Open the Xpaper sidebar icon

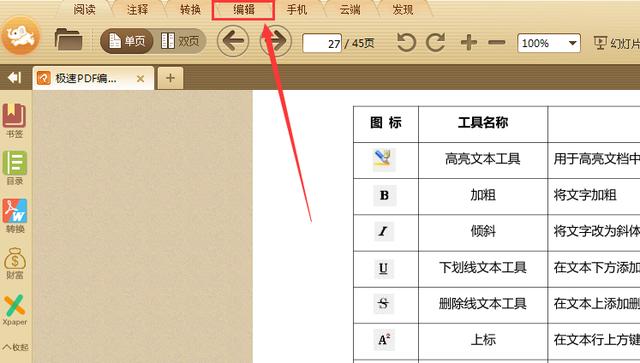point(15,310)
